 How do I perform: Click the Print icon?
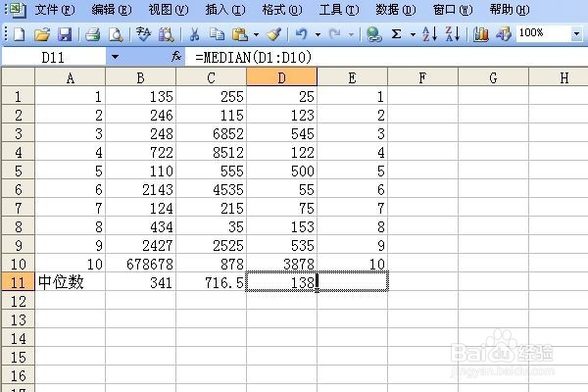[x=93, y=34]
